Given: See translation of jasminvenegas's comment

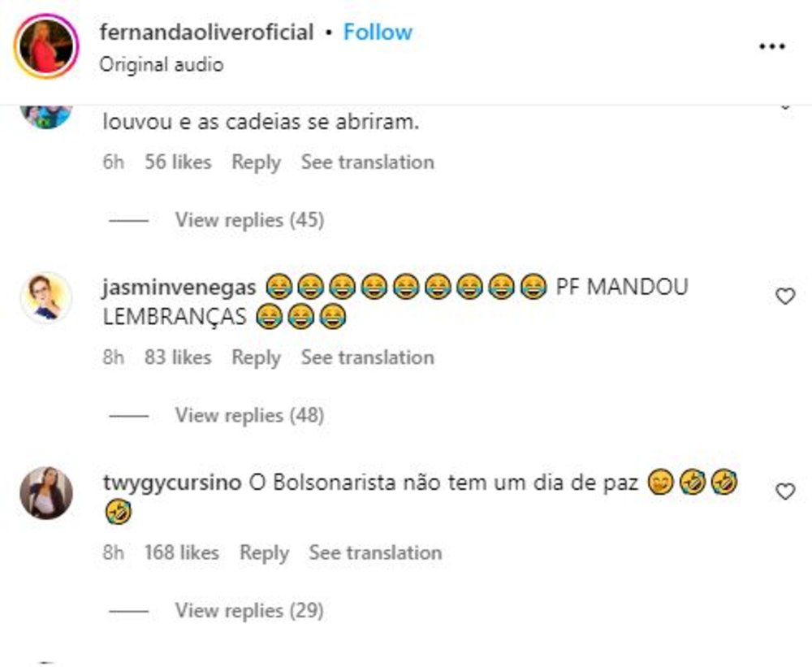Looking at the screenshot, I should (368, 357).
